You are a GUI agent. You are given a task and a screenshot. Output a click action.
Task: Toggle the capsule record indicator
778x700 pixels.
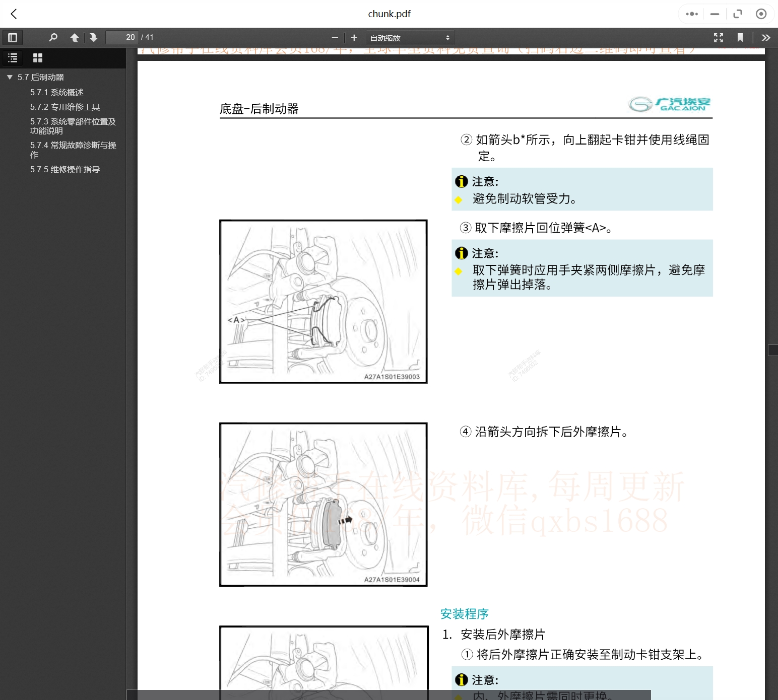[761, 14]
